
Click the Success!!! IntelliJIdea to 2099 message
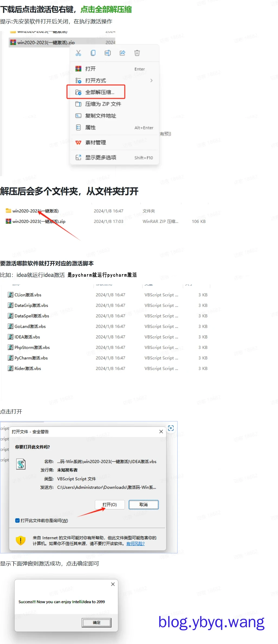[62, 602]
